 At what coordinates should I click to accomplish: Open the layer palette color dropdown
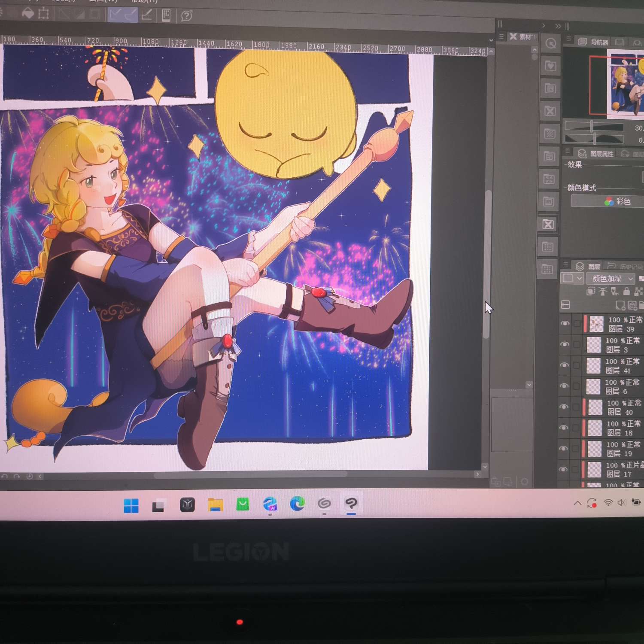pyautogui.click(x=573, y=278)
